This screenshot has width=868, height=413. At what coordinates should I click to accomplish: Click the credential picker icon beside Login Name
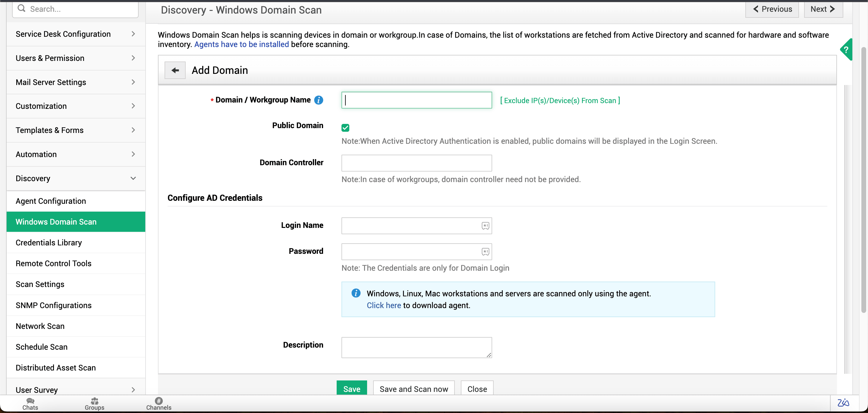pos(485,225)
